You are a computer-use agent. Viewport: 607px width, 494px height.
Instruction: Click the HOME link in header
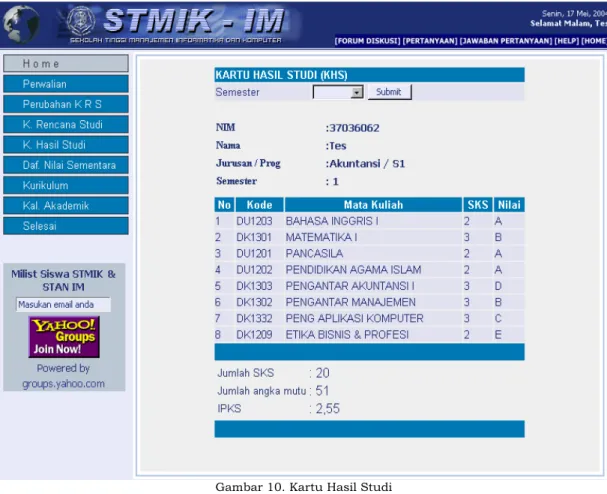click(594, 41)
